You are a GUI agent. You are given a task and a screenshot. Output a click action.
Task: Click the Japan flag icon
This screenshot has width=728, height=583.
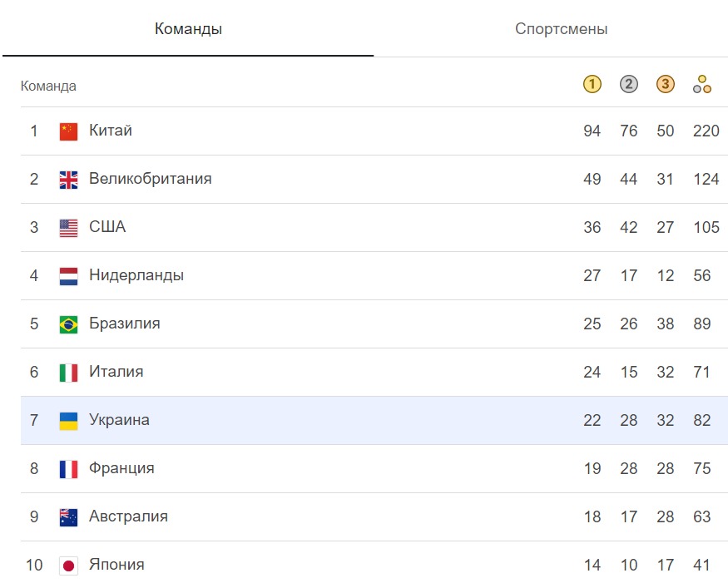click(x=68, y=566)
